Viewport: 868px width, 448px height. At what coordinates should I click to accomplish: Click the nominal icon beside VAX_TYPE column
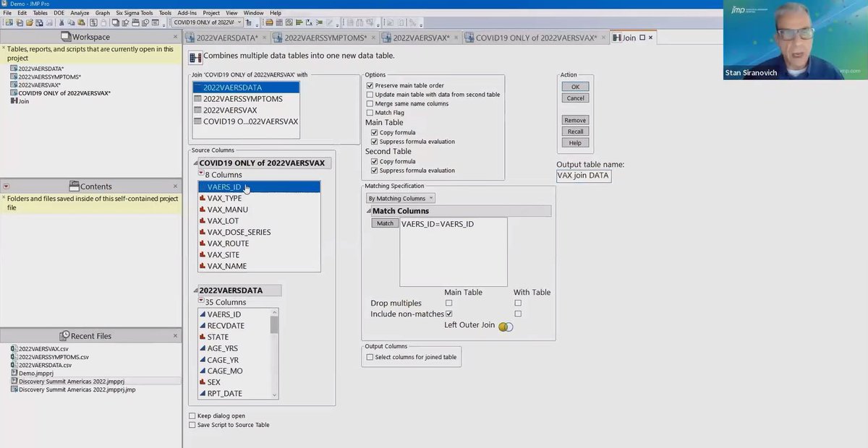pos(203,198)
